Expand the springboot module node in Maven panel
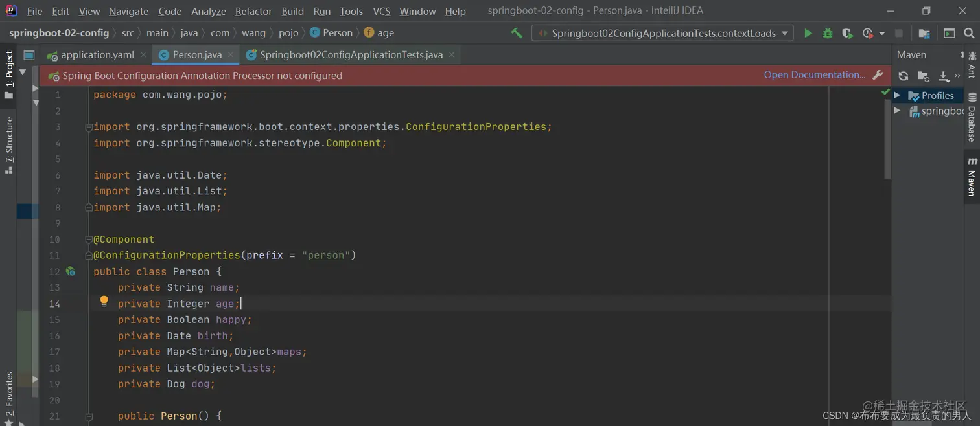 click(x=898, y=111)
